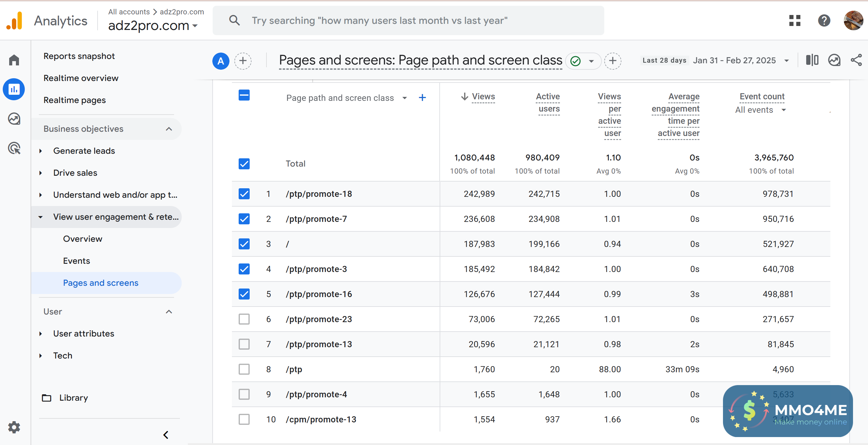The height and width of the screenshot is (445, 868).
Task: Open the Explore icon in the left rail
Action: pos(14,119)
